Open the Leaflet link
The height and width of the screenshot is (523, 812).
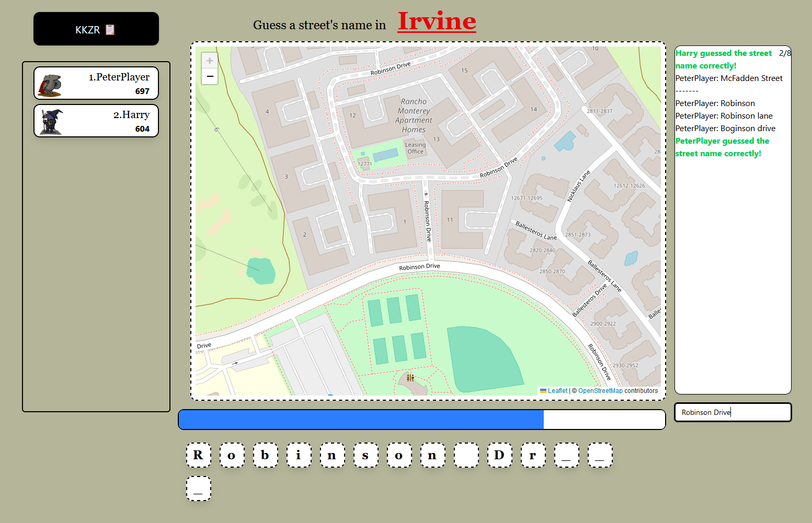coord(557,391)
